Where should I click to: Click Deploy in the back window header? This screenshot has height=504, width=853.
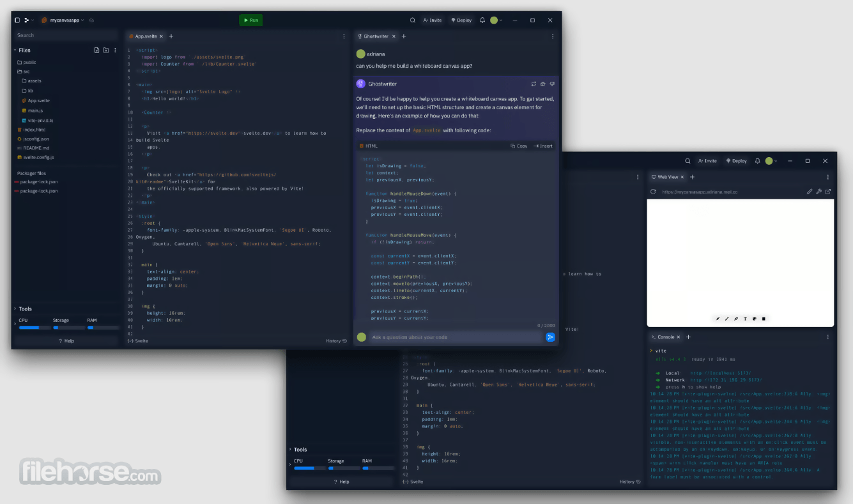pos(737,161)
